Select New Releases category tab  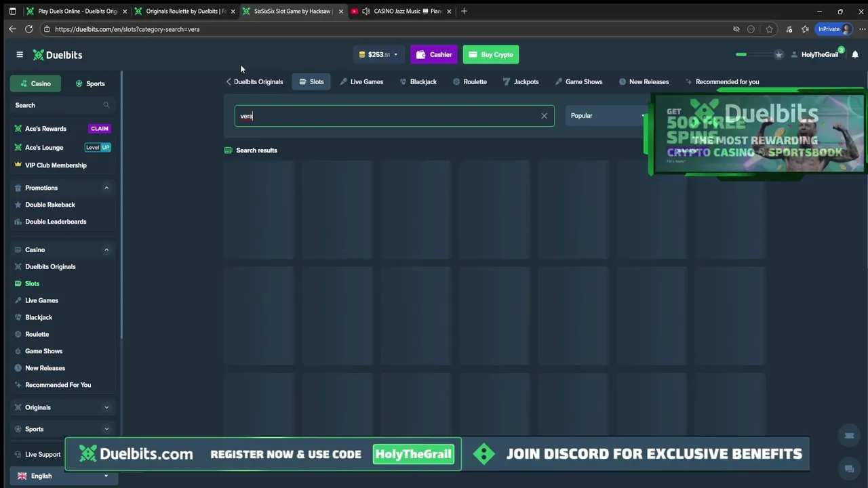coord(644,82)
